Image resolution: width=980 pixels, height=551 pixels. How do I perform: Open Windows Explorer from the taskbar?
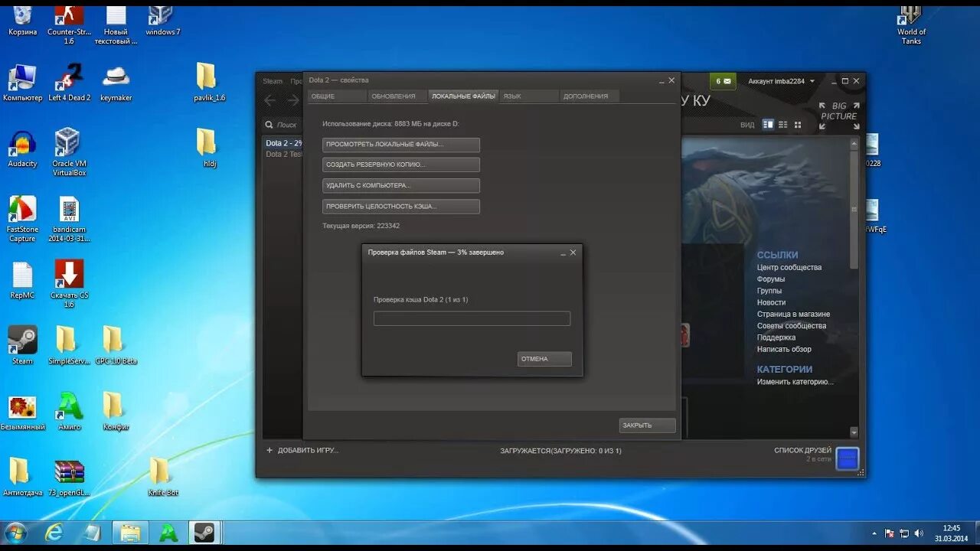click(131, 533)
